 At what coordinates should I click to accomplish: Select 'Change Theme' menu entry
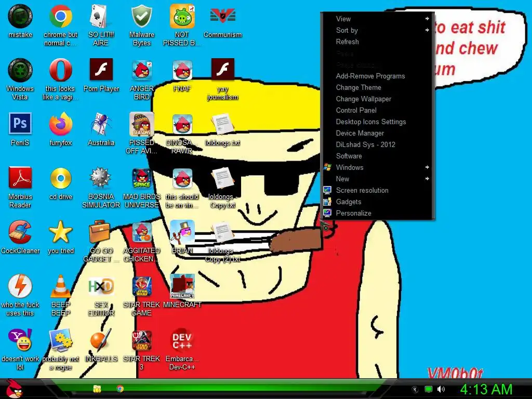pyautogui.click(x=377, y=87)
